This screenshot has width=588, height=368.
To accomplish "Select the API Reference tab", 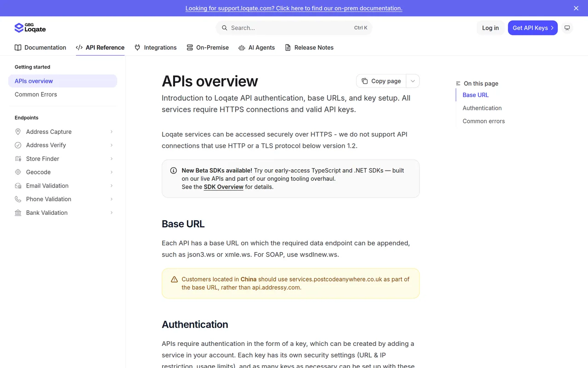I will pos(100,47).
